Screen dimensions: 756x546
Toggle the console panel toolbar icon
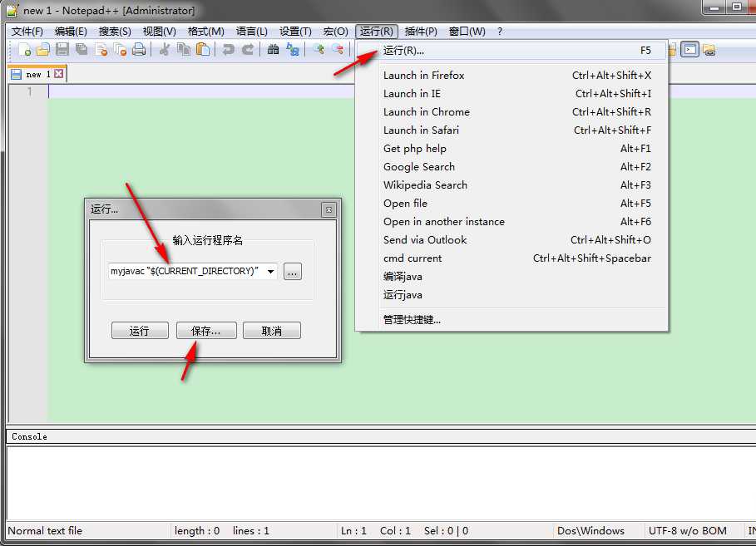690,50
